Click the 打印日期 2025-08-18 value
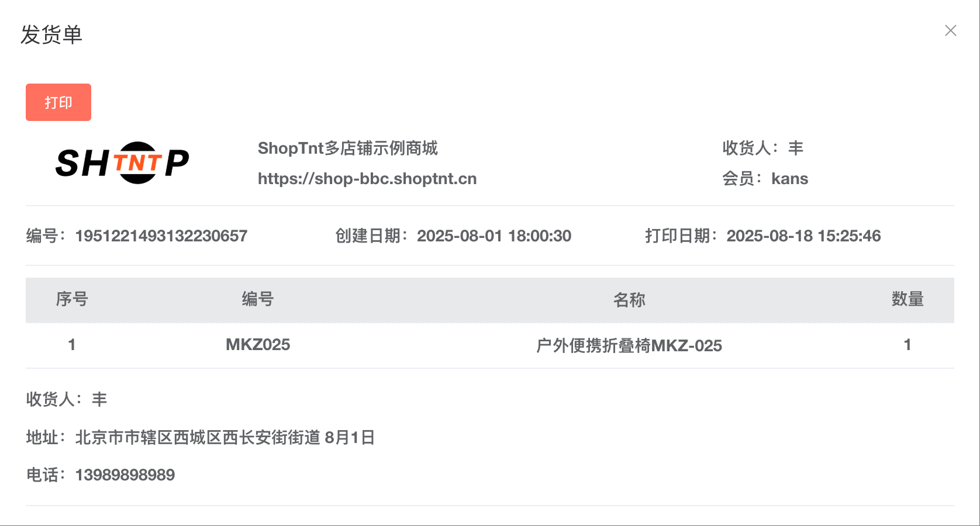 tap(803, 236)
